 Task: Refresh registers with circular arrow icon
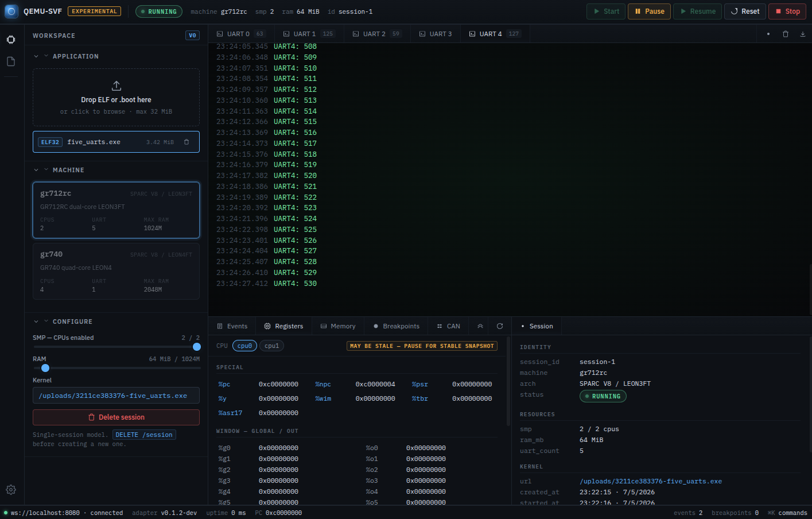pyautogui.click(x=500, y=326)
